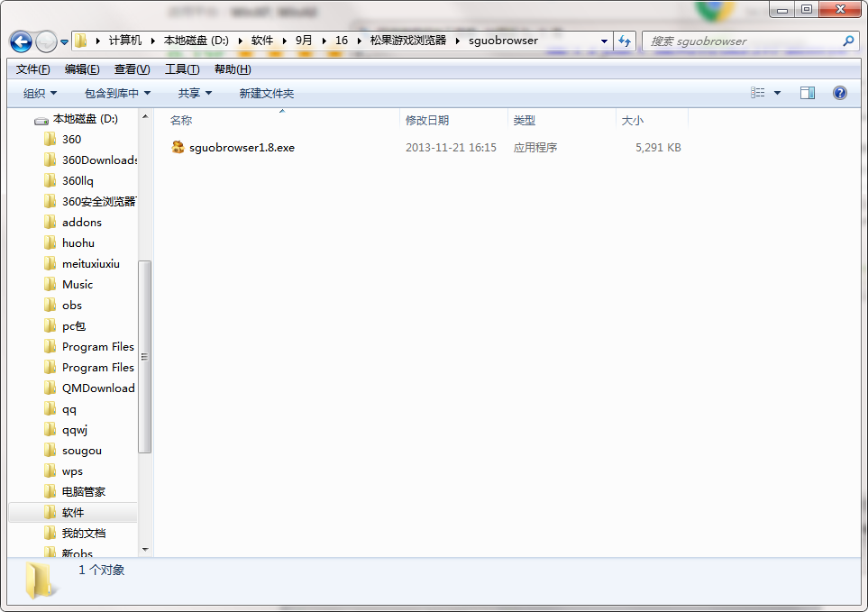Sort by the 类型 column header
This screenshot has width=868, height=612.
(x=524, y=120)
